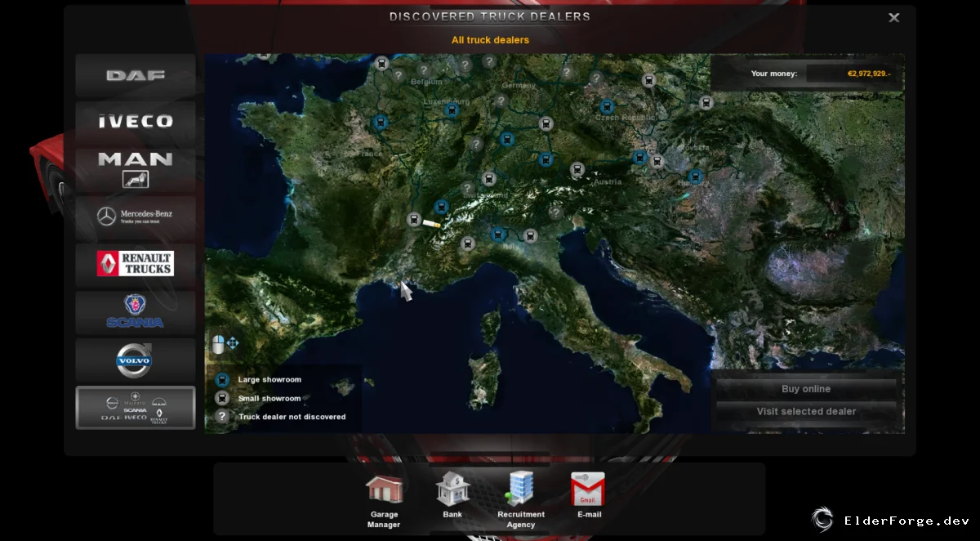Click the Large showroom legend icon
Viewport: 980px width, 541px height.
pos(221,379)
